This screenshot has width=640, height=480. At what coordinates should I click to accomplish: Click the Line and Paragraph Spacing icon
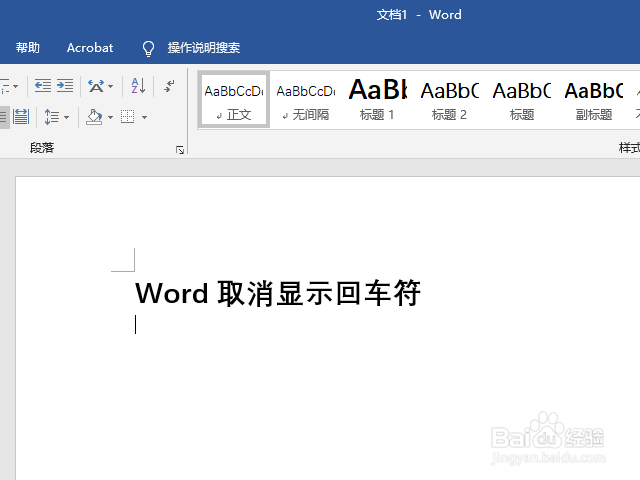pos(51,118)
